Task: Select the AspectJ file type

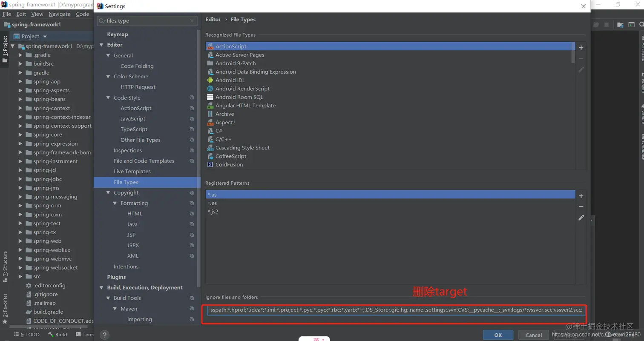Action: tap(225, 123)
